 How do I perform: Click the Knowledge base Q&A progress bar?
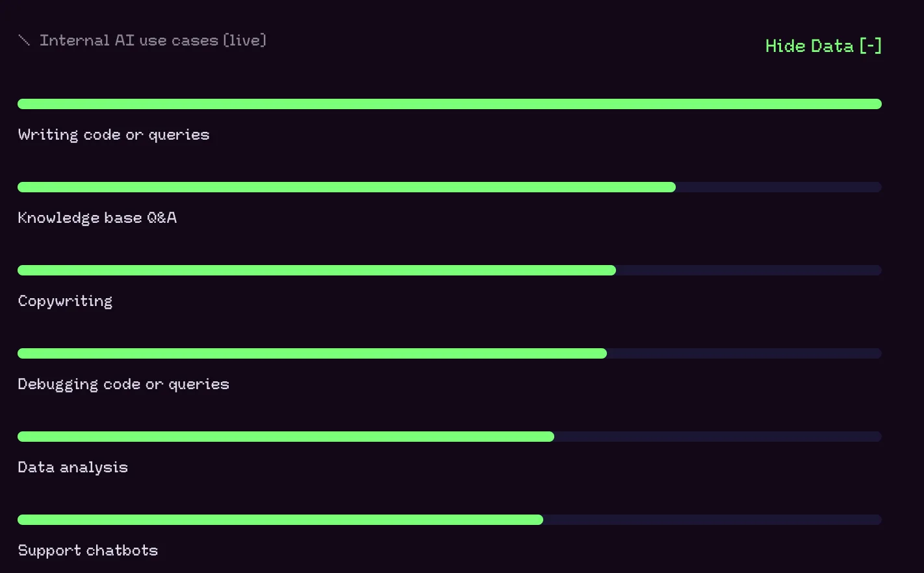click(x=450, y=187)
